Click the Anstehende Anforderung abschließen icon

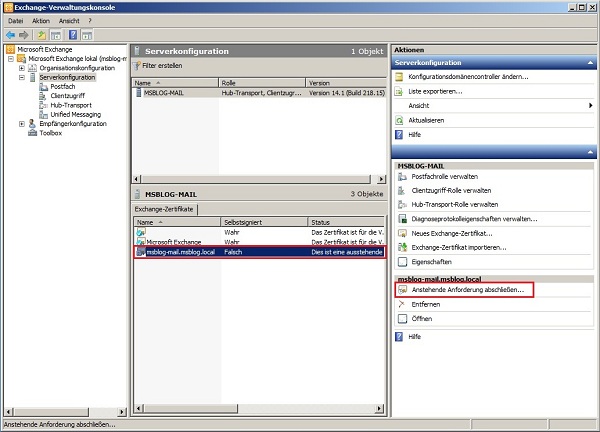pyautogui.click(x=402, y=290)
